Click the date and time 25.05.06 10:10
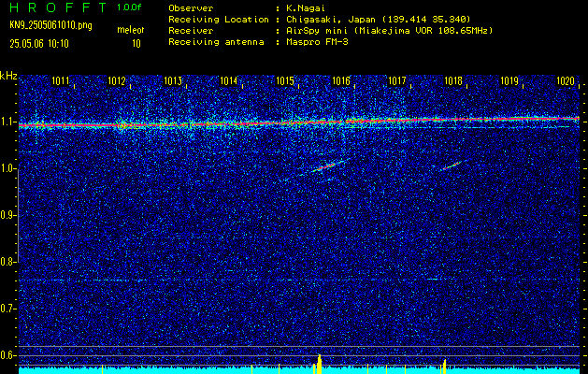Image resolution: width=588 pixels, height=374 pixels. click(x=39, y=44)
